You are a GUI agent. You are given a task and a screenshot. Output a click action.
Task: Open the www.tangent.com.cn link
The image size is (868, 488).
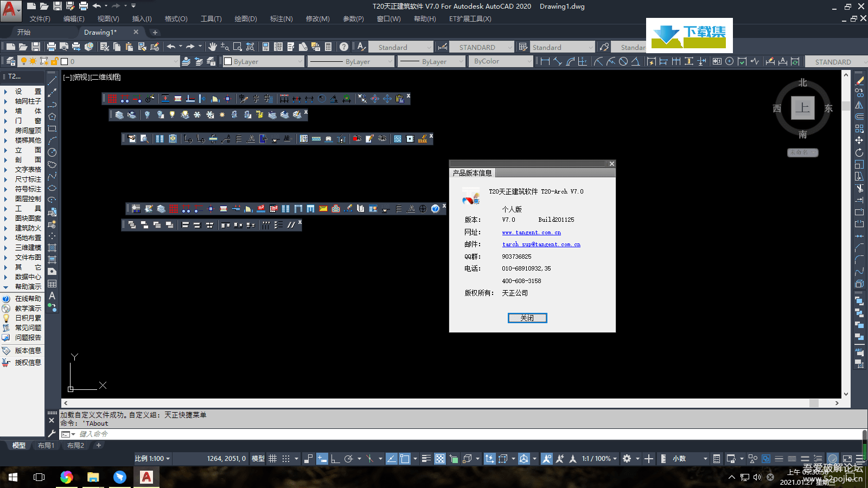531,233
